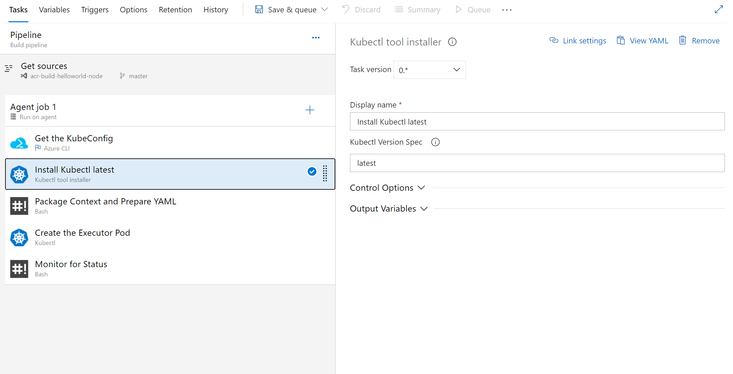Select acr-build-helloworld-node repository text

coord(66,76)
